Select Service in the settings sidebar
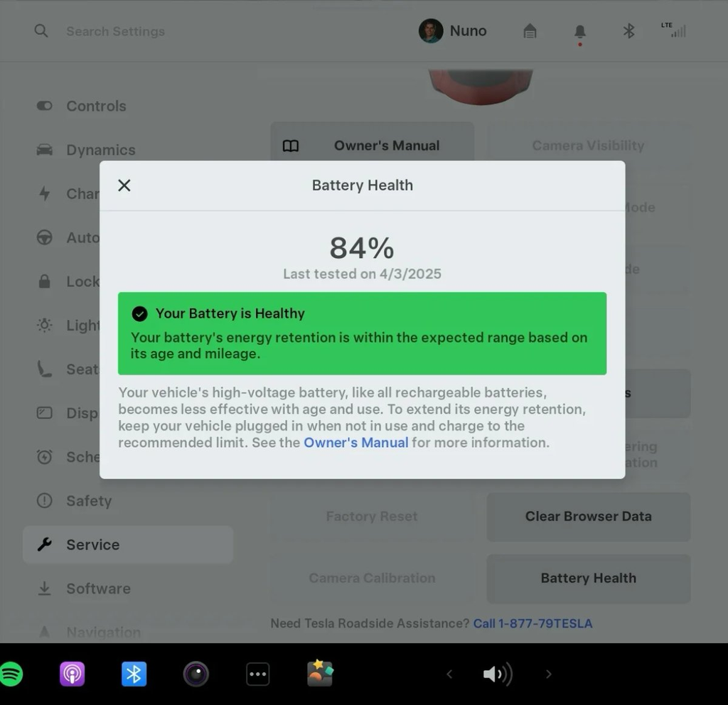728x705 pixels. tap(92, 544)
